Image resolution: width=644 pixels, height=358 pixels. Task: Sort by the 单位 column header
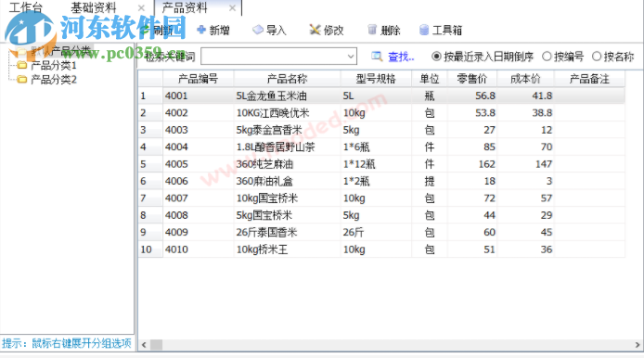430,79
